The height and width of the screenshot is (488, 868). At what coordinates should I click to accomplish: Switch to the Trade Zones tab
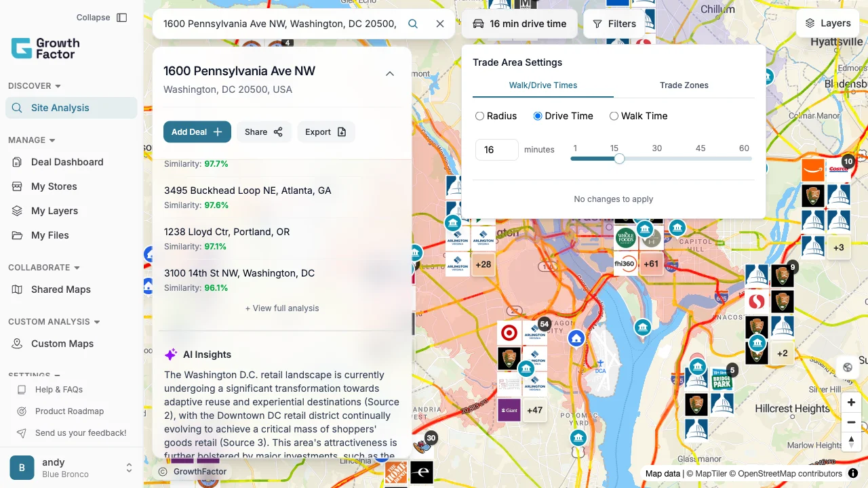(684, 85)
